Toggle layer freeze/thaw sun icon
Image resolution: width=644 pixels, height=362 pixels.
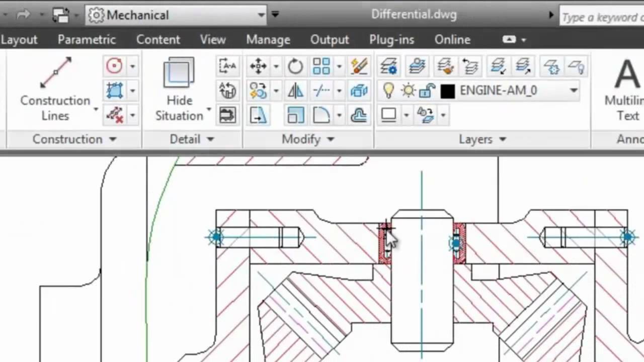click(x=408, y=90)
